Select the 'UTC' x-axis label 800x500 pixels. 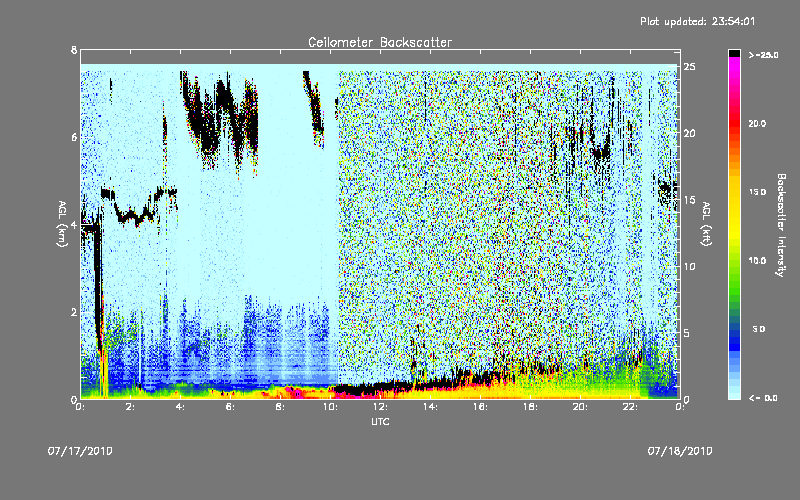(380, 421)
